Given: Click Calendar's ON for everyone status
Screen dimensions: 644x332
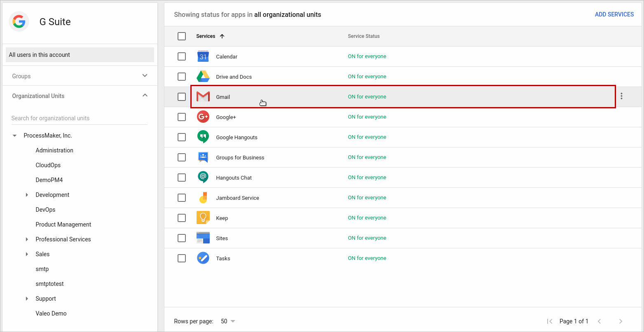Looking at the screenshot, I should pyautogui.click(x=367, y=56).
